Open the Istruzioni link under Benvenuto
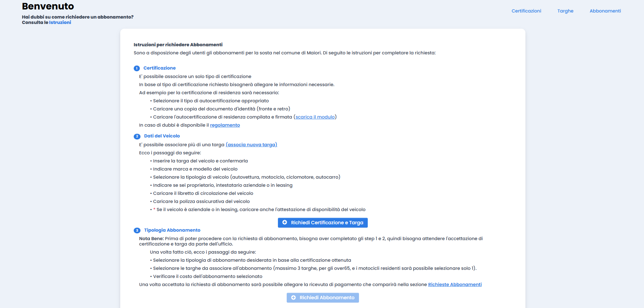The image size is (644, 308). (x=60, y=22)
